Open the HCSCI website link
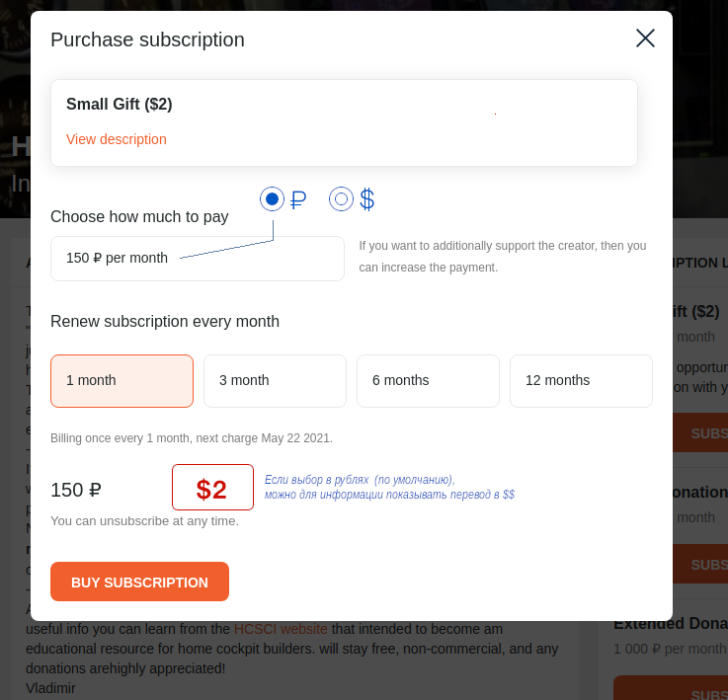The width and height of the screenshot is (728, 700). pyautogui.click(x=281, y=629)
